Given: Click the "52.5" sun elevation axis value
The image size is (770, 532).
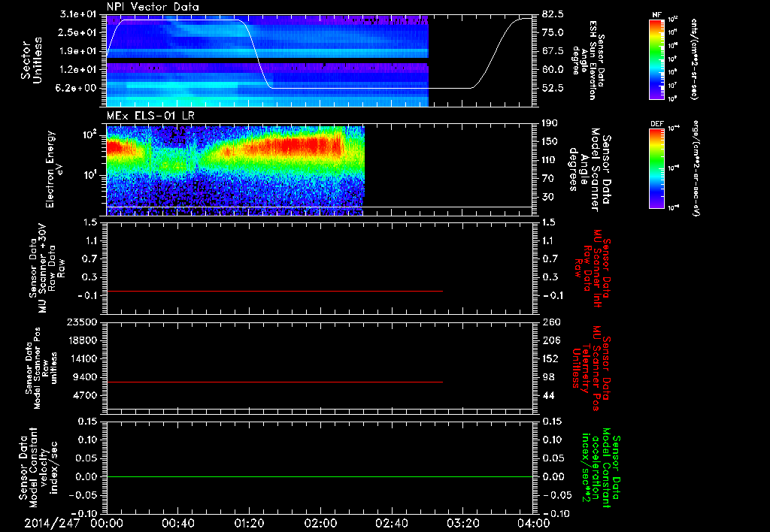Looking at the screenshot, I should point(553,88).
